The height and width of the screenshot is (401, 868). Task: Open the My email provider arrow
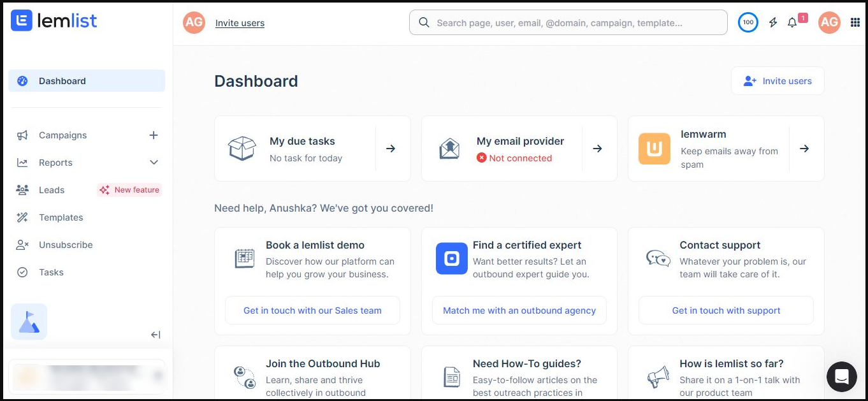pos(597,149)
